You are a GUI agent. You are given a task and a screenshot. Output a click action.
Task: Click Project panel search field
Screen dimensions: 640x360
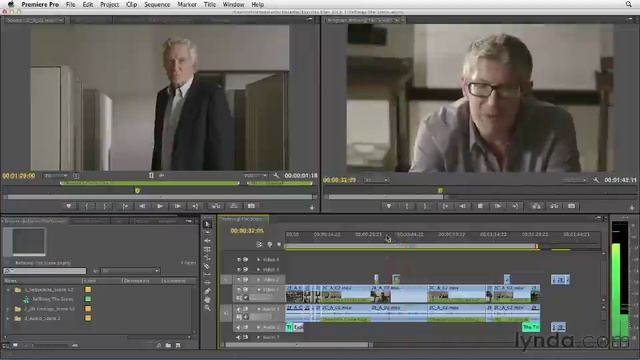pos(44,271)
